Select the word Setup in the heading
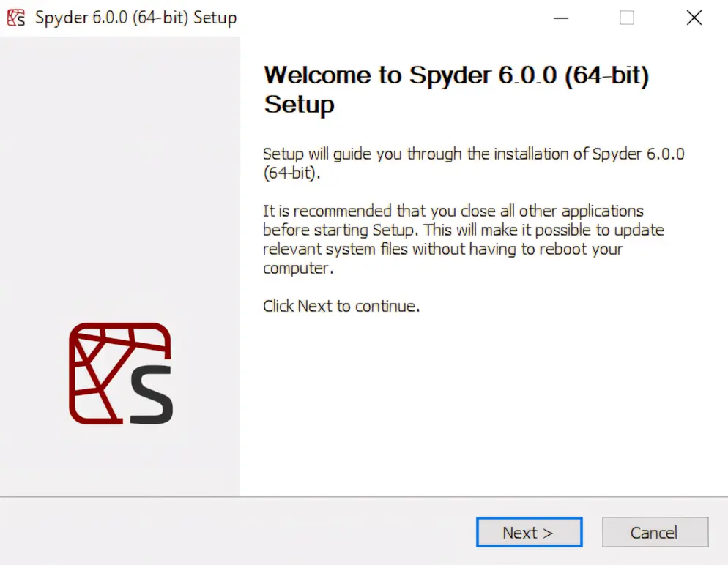The height and width of the screenshot is (565, 728). [299, 104]
